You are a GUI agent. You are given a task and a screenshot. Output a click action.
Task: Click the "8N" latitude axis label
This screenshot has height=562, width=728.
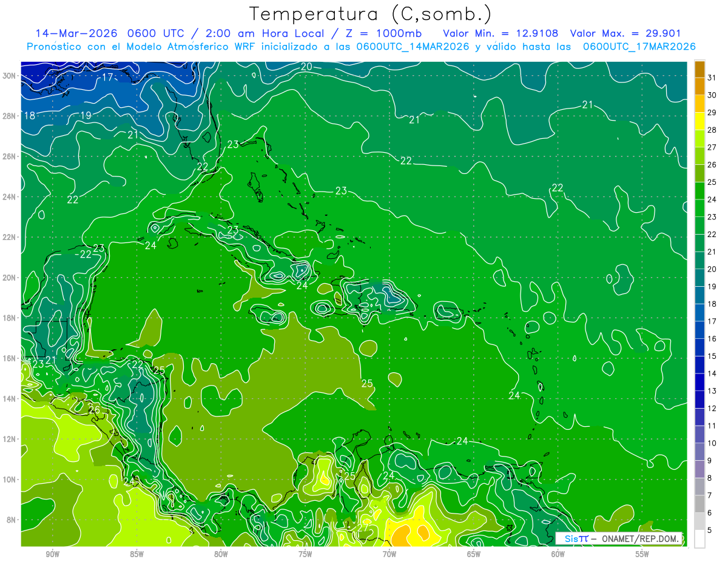pyautogui.click(x=12, y=520)
